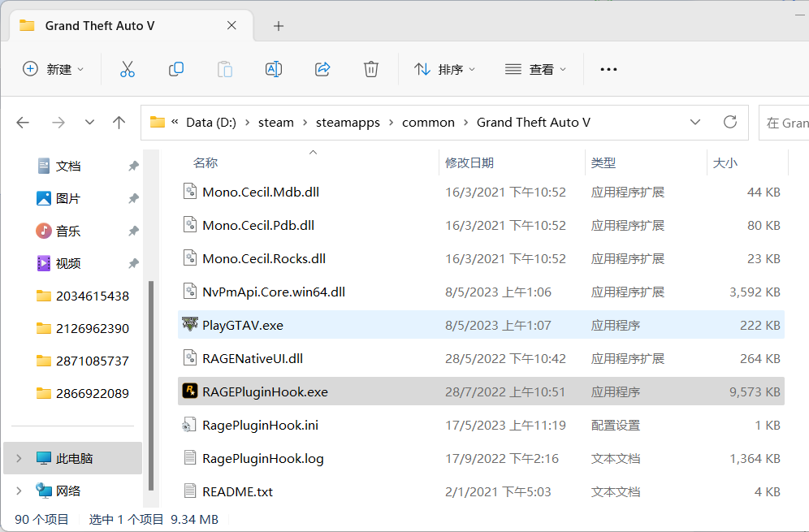809x532 pixels.
Task: Open folder 2866922089 in sidebar
Action: 83,394
